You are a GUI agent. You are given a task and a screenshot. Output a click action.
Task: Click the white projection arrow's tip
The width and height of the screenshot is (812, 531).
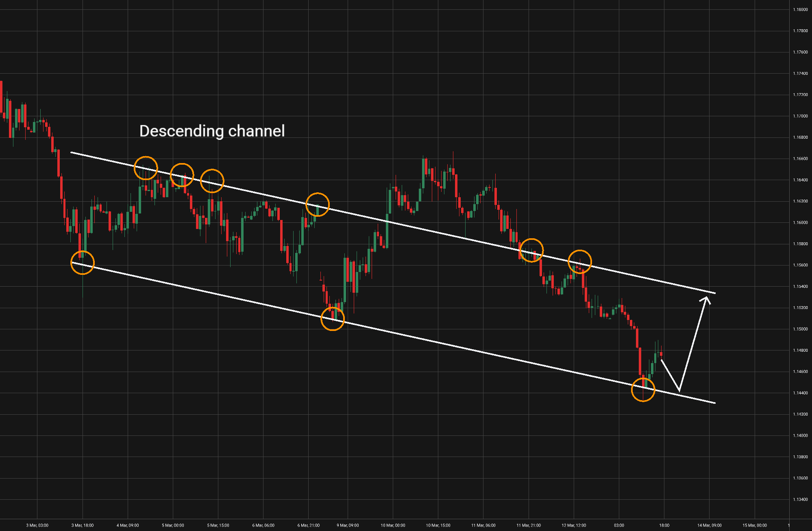(x=707, y=298)
